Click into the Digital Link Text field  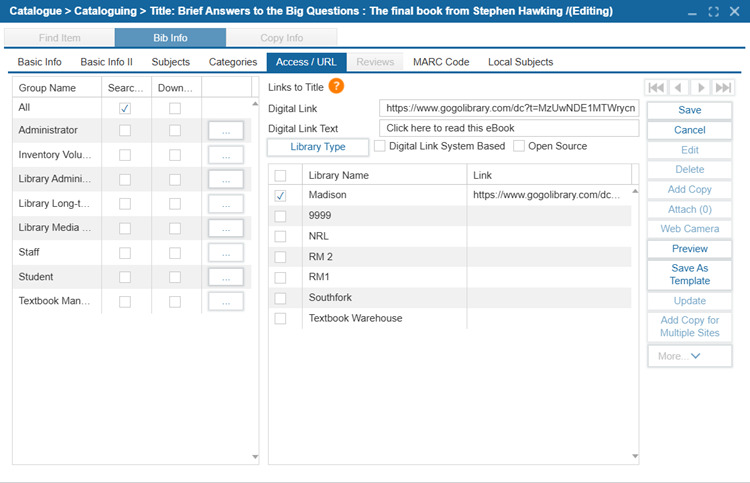509,128
